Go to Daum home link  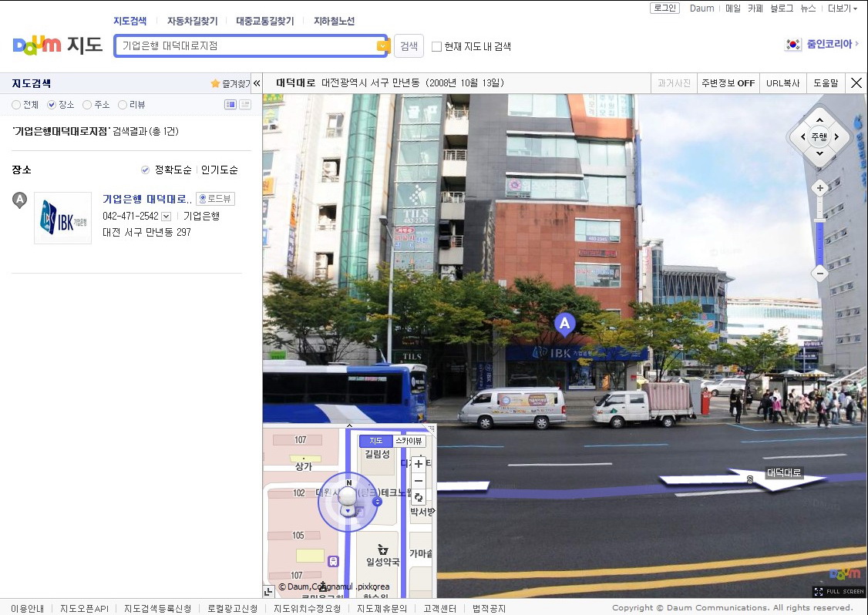click(702, 8)
